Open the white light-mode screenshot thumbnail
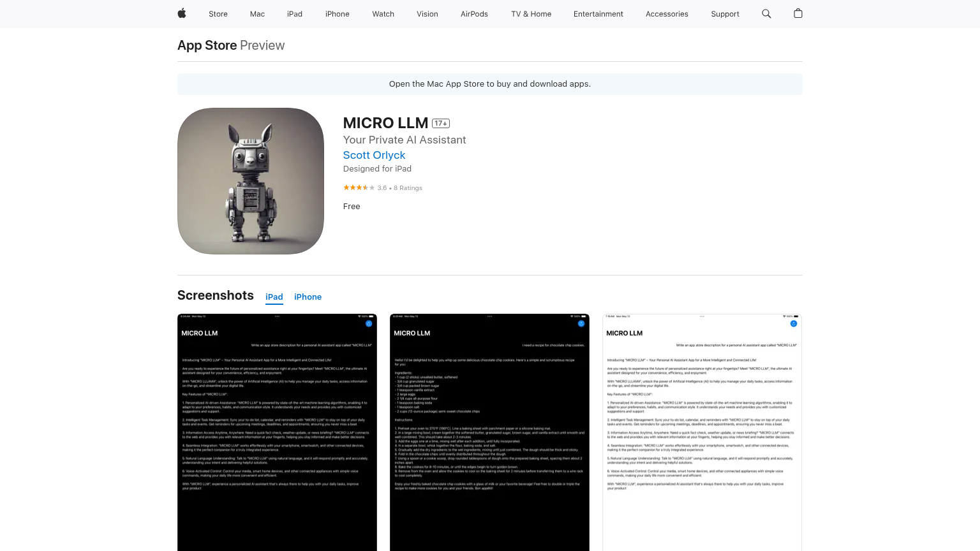Screen dimensions: 980x551 coord(702,434)
